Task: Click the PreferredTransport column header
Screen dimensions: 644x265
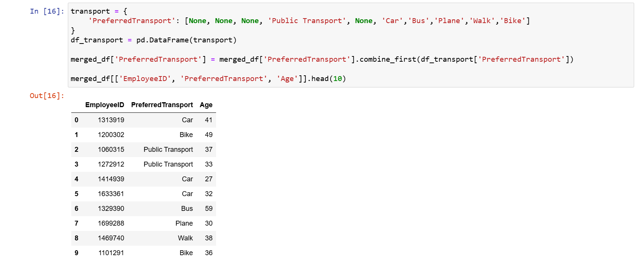Action: [162, 105]
